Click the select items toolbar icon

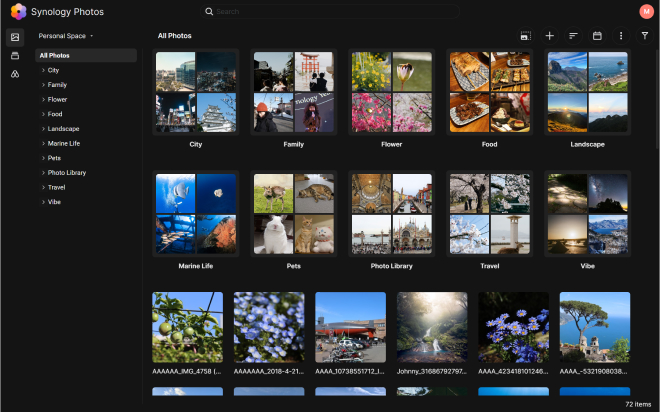pyautogui.click(x=525, y=36)
